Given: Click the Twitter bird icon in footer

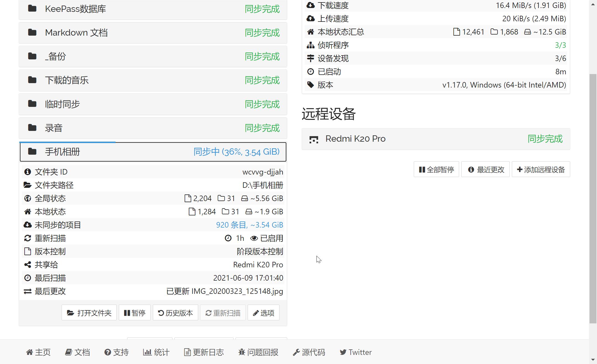Looking at the screenshot, I should [x=343, y=352].
